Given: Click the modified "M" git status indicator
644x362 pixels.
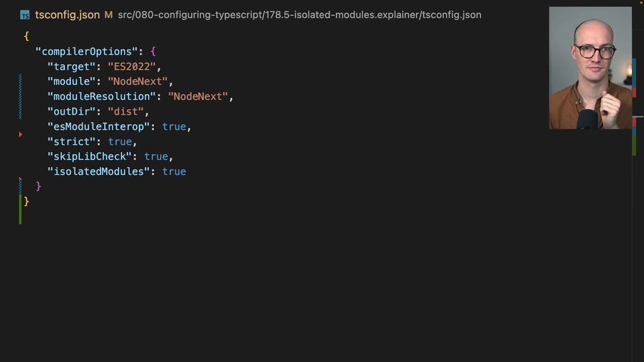Looking at the screenshot, I should 108,15.
